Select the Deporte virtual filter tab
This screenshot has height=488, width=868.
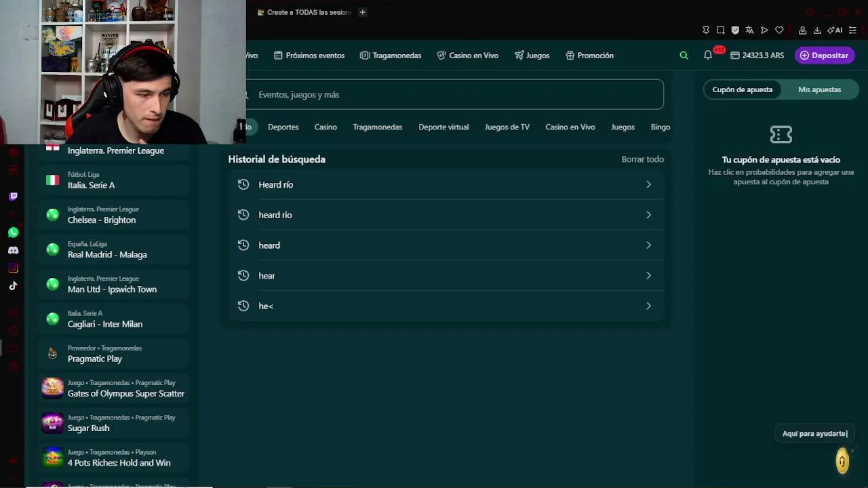coord(443,127)
